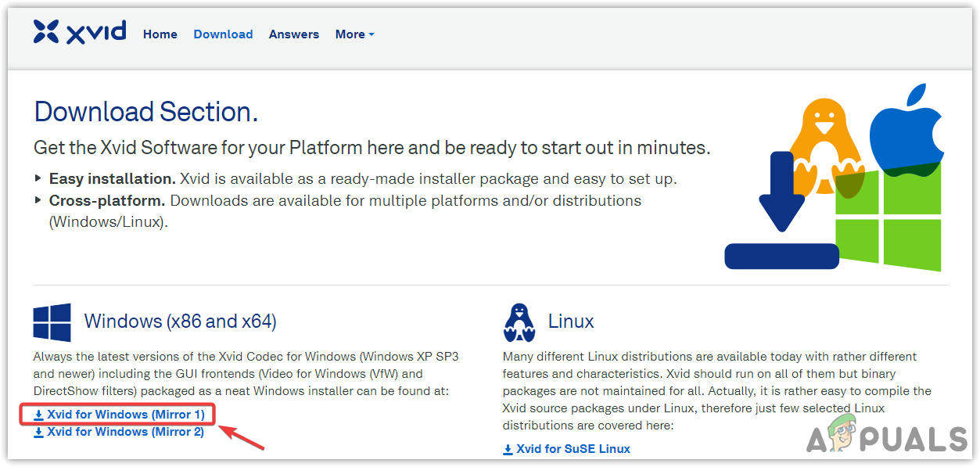
Task: Open the Xvid for SuSE Linux link
Action: tap(573, 449)
